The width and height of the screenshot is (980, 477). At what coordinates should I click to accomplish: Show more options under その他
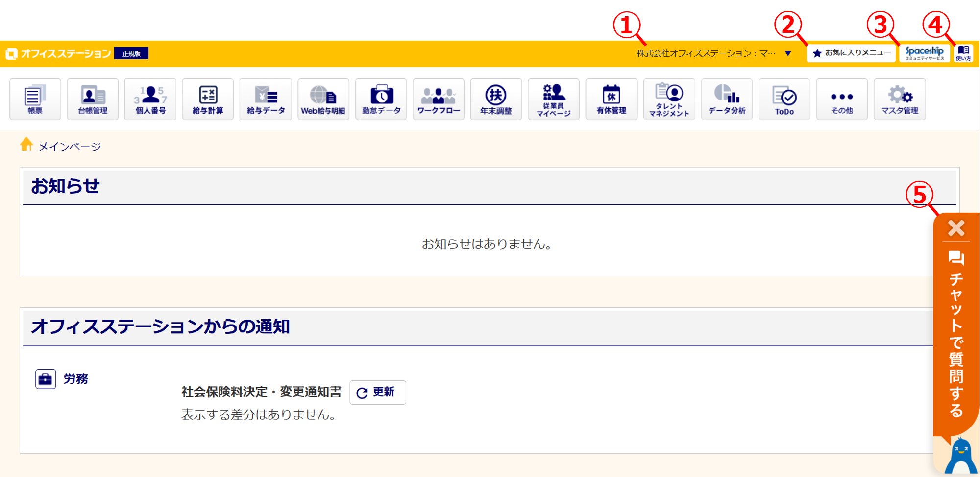(x=842, y=99)
